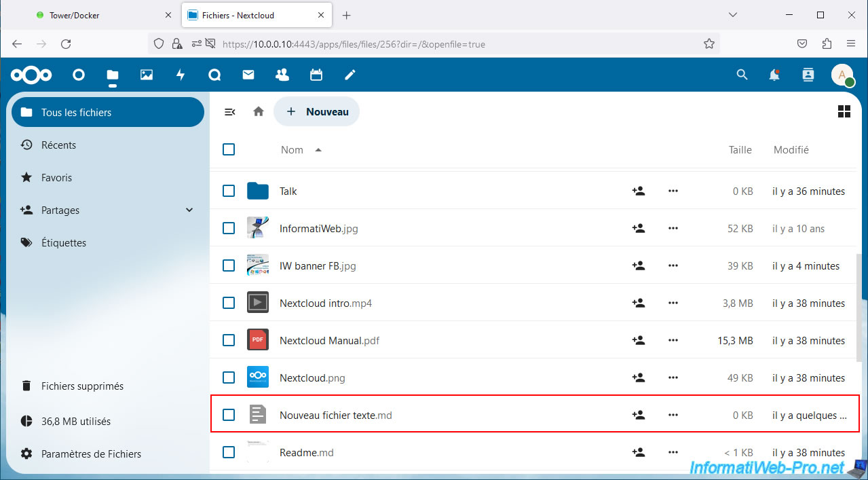
Task: Toggle the select-all files checkbox
Action: pos(229,149)
